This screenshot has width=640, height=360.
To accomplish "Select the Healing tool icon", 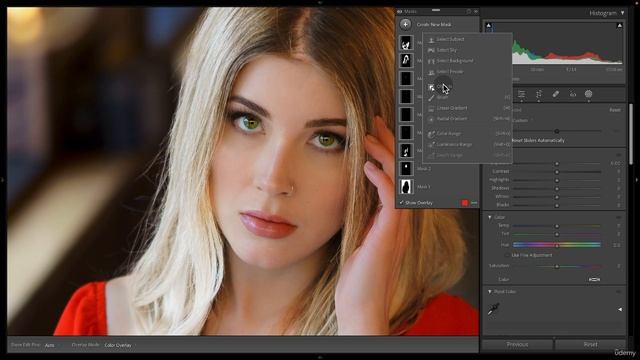I will tap(556, 94).
